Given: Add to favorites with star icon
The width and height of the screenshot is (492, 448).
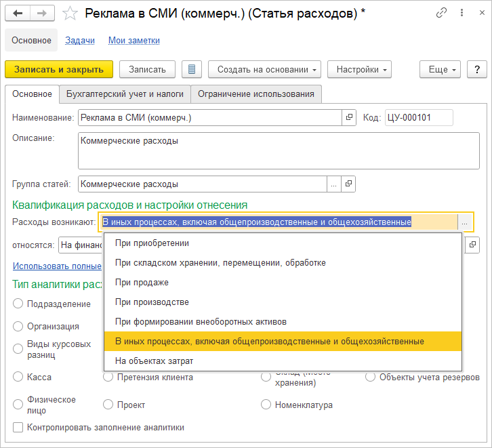Looking at the screenshot, I should pos(68,13).
